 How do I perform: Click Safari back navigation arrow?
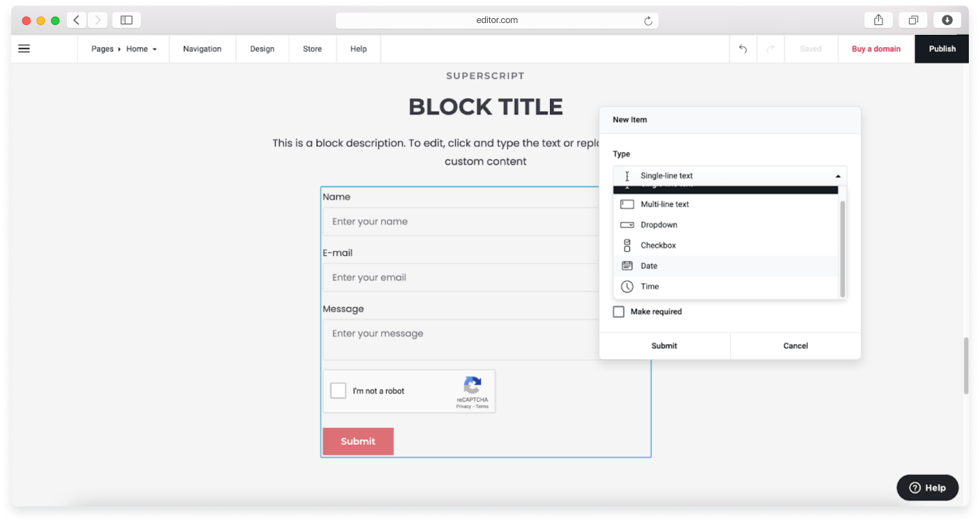point(77,20)
